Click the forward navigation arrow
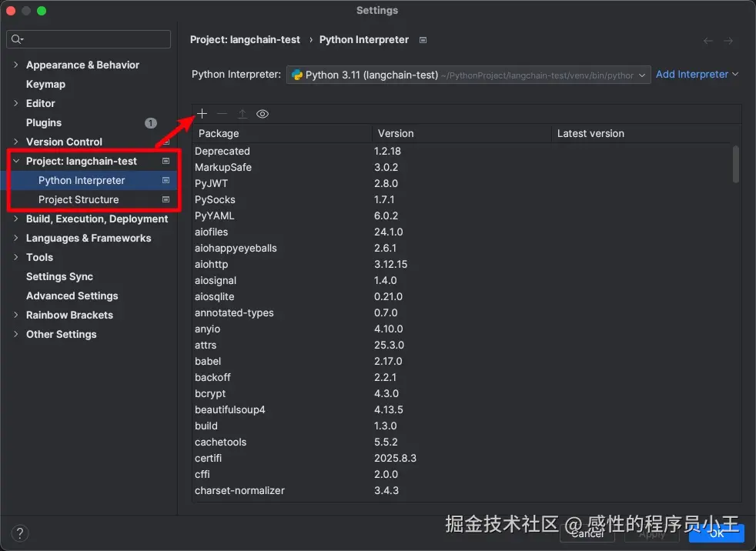756x551 pixels. pos(728,41)
